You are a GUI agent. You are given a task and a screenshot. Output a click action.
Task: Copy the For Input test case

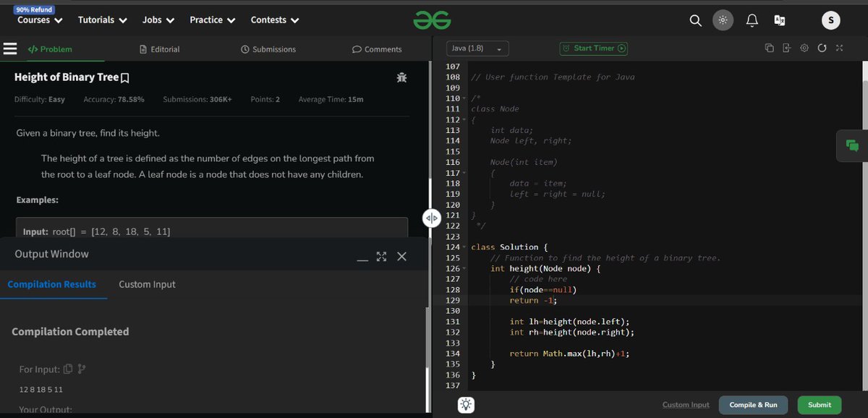coord(67,369)
